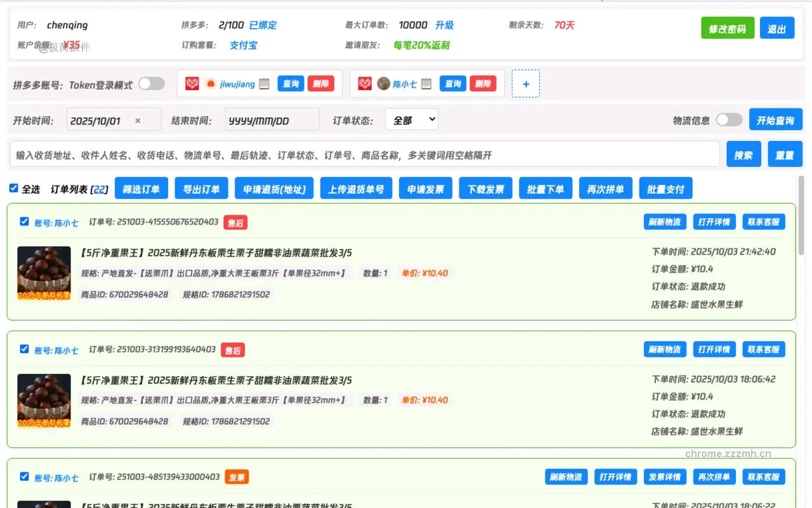Click 导出订单 to export orders
This screenshot has height=508, width=812.
[201, 188]
